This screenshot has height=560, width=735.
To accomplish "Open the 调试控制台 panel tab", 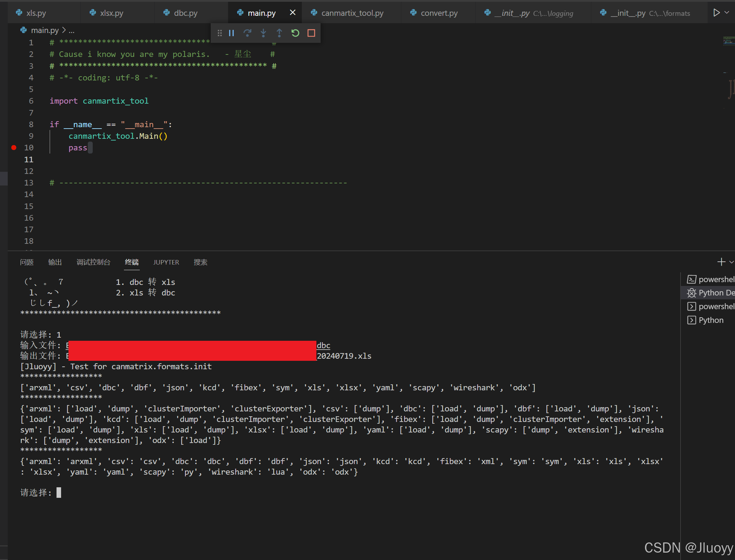I will pos(93,262).
